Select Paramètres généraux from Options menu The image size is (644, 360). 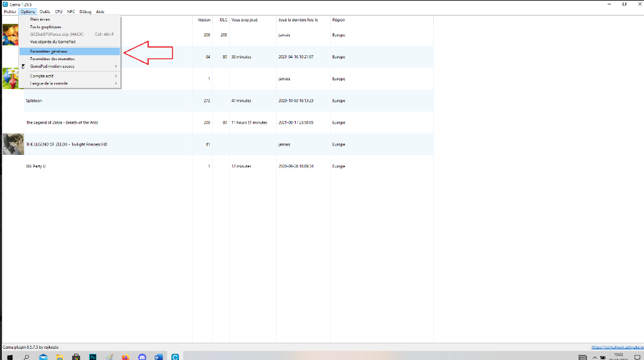(x=69, y=51)
